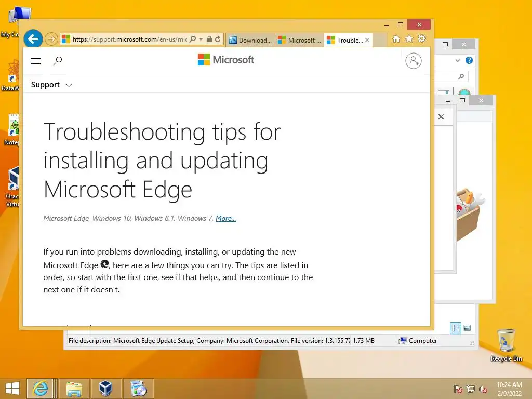Switch to the Download... tab
This screenshot has height=399, width=532.
250,40
